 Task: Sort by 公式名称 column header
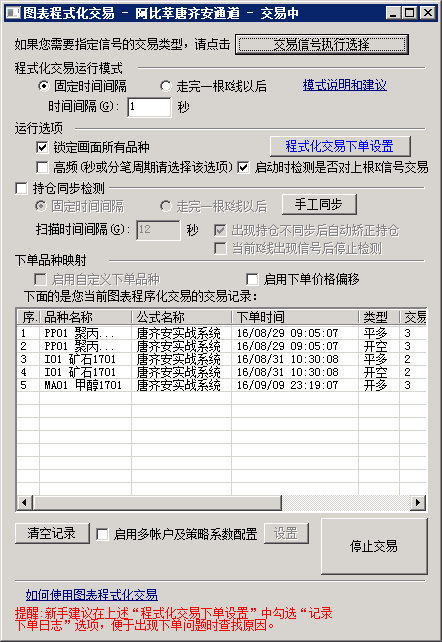pos(182,317)
